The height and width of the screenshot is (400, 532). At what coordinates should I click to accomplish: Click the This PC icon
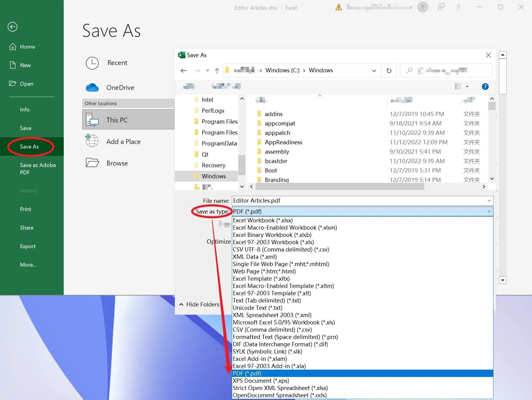click(93, 120)
